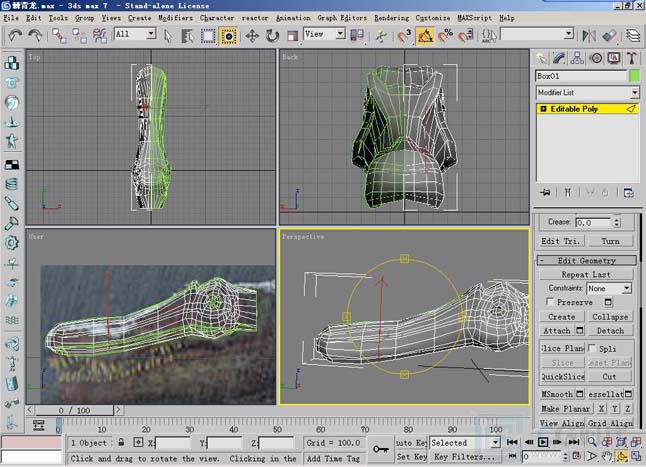This screenshot has height=467, width=646.
Task: Open the Graph Editors menu
Action: (342, 18)
